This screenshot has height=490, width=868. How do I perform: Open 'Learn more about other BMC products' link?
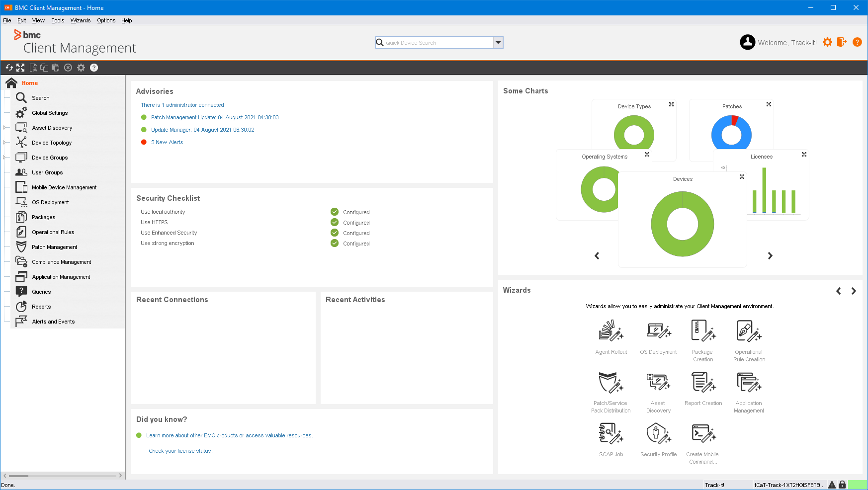coord(229,435)
